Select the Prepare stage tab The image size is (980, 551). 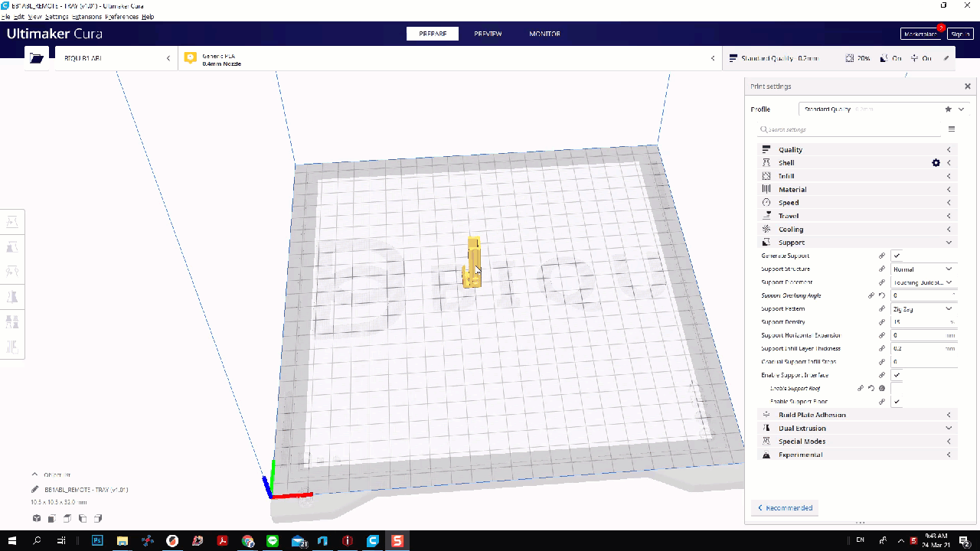(433, 34)
